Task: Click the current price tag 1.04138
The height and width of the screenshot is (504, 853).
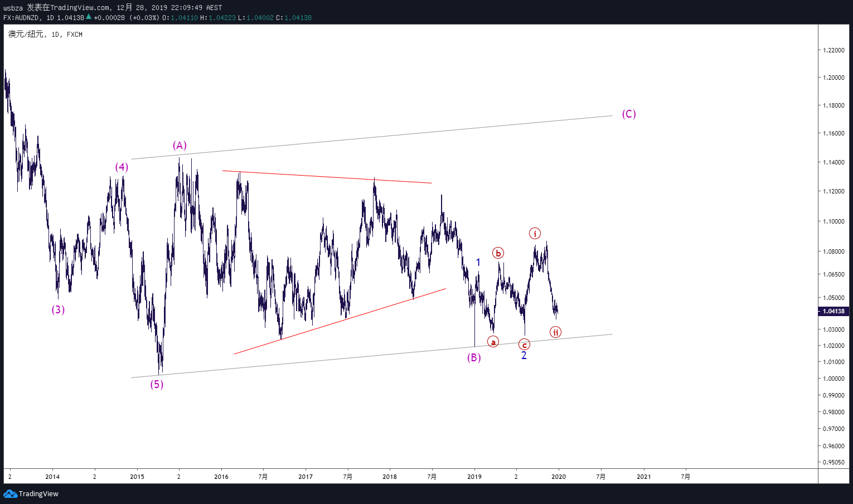Action: coord(833,311)
